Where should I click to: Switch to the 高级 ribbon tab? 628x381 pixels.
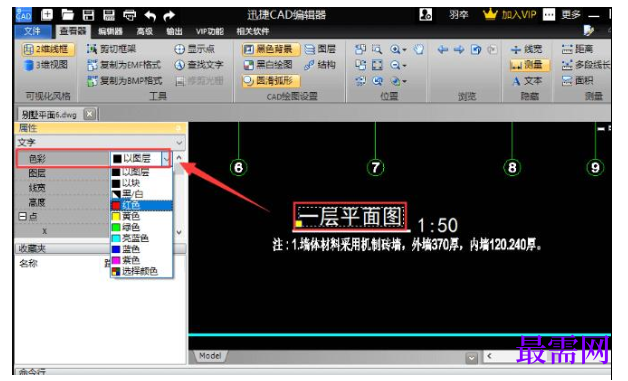pyautogui.click(x=144, y=31)
